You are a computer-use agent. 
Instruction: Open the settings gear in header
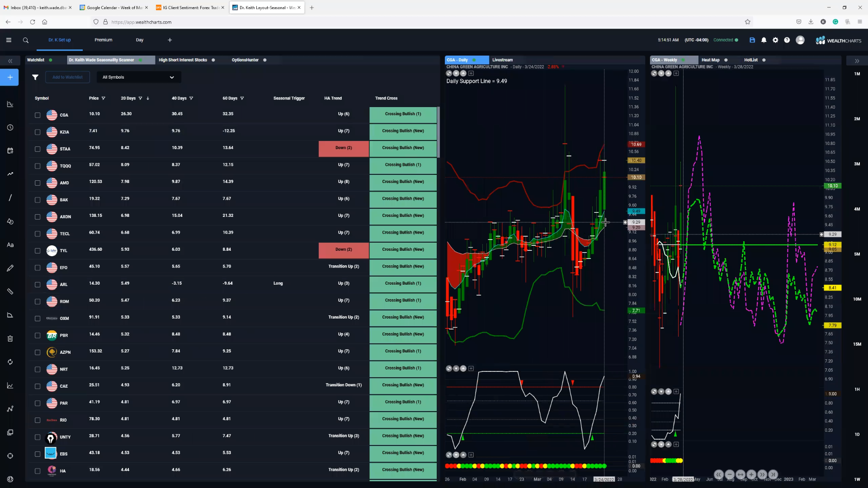point(775,40)
